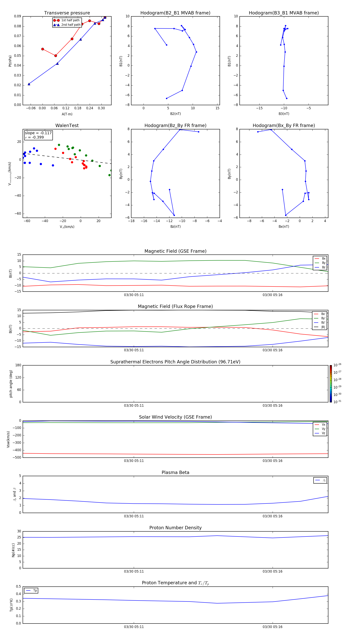Screen dimensions: 351x644
Task: Click the "V_A(km/s)" x-axis label
Action: (67, 227)
